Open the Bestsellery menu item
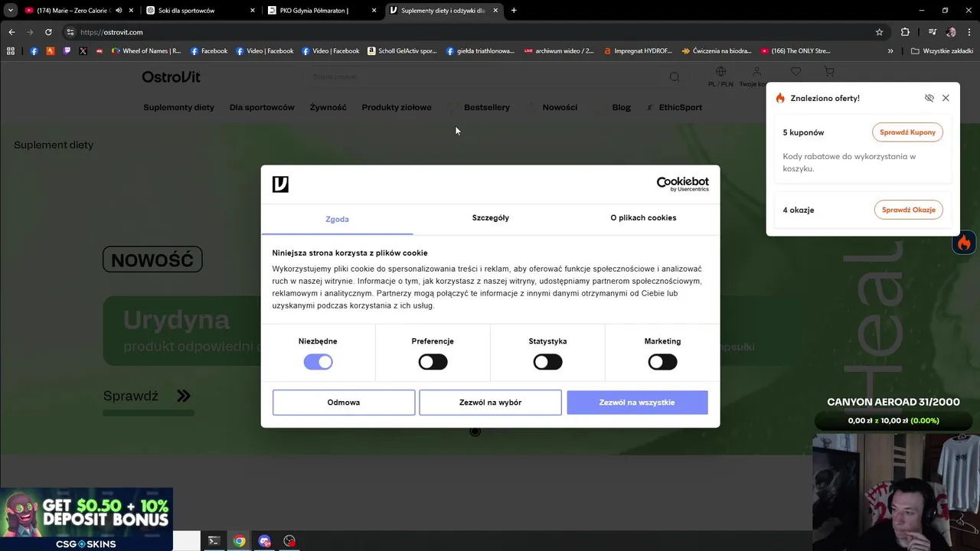980x551 pixels. (x=487, y=107)
